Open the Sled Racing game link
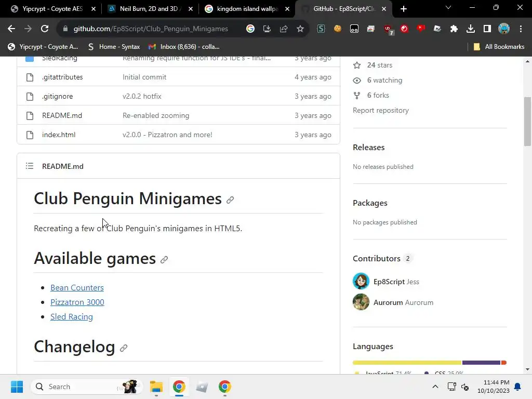The width and height of the screenshot is (532, 399). coord(72,317)
